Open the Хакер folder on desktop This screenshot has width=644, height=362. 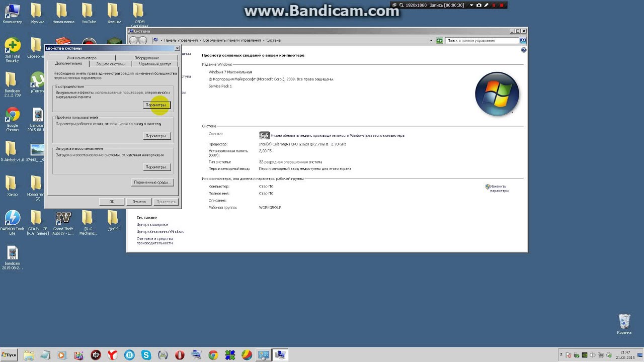tap(12, 186)
